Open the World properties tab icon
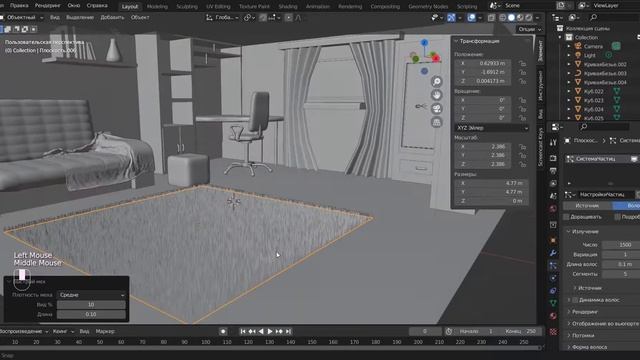The image size is (640, 360). pos(553,209)
